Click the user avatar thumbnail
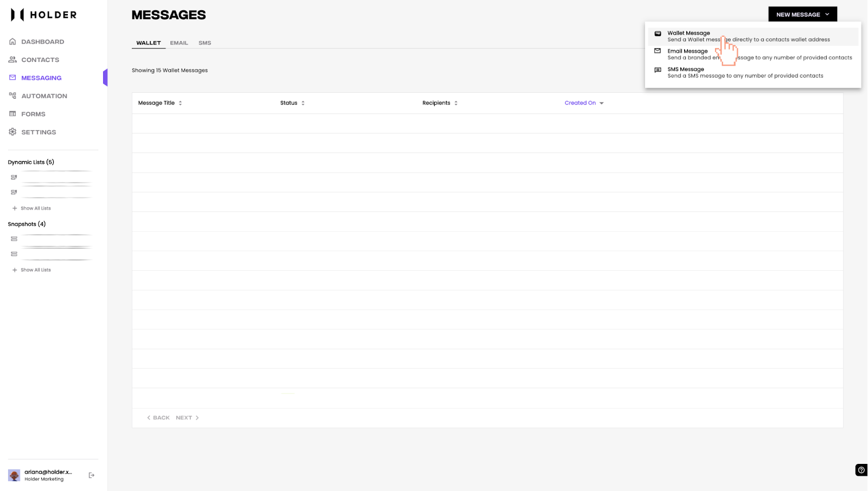The width and height of the screenshot is (868, 491). pos(14,475)
